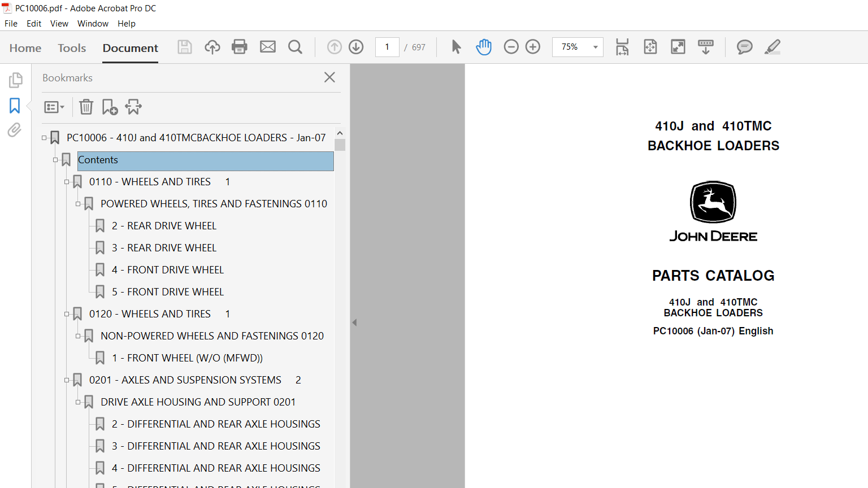Collapse DRIVE AXLE HOUSING AND SUPPORT node
Viewport: 868px width, 488px height.
coord(78,402)
